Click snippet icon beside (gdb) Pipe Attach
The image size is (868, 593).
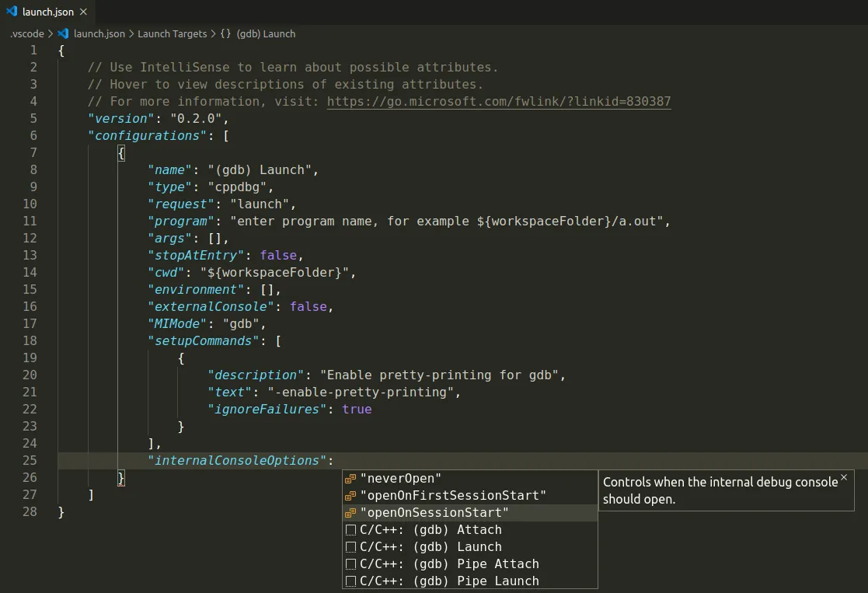click(x=350, y=564)
